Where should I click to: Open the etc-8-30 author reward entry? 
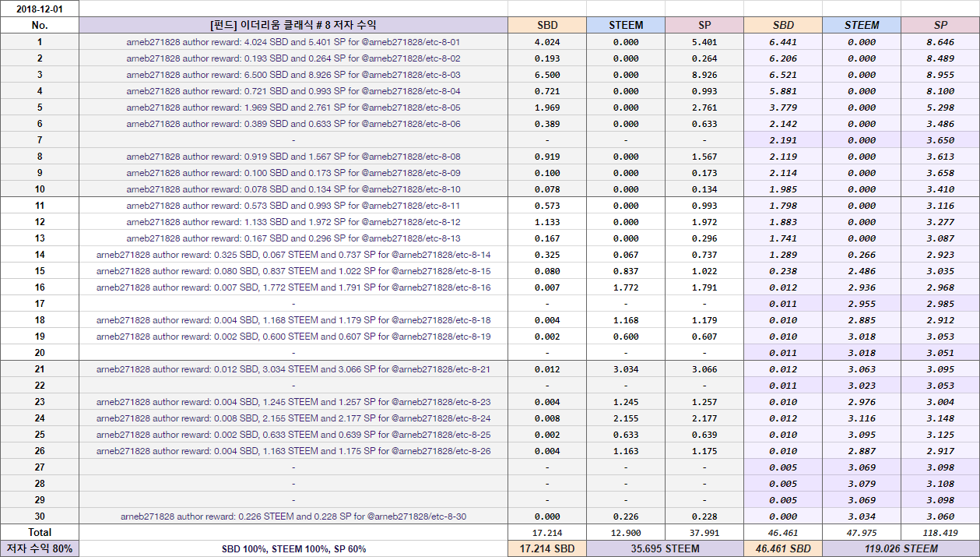293,516
